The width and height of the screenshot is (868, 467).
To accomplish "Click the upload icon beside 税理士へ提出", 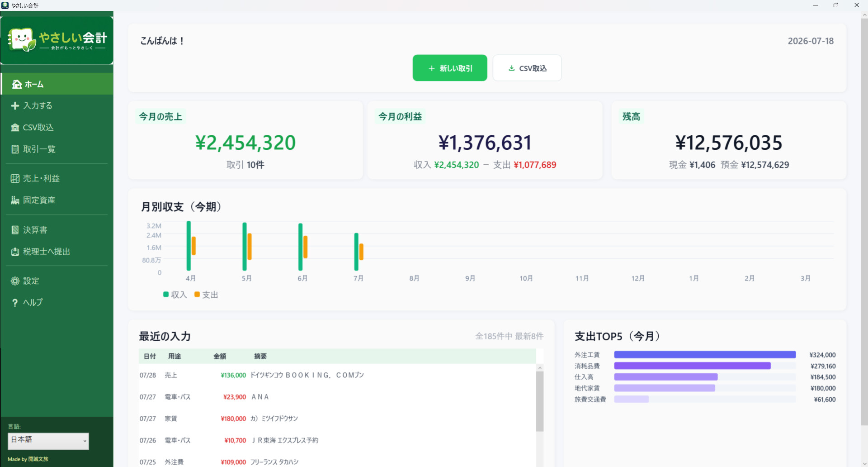I will 15,252.
